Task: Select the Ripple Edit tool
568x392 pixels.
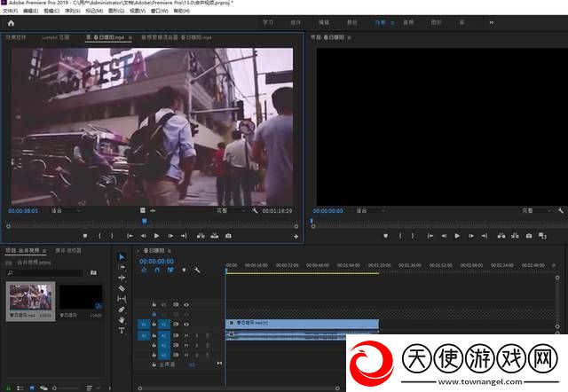Action: (122, 278)
